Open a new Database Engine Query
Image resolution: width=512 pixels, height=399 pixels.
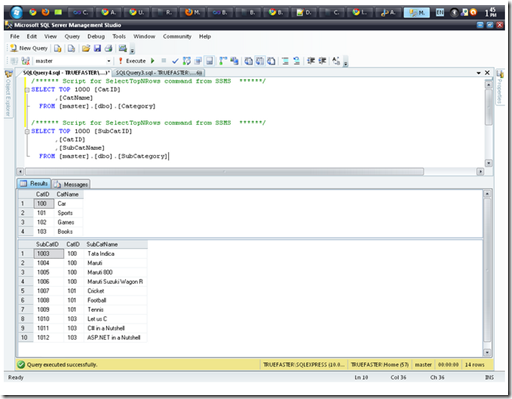tap(58, 48)
